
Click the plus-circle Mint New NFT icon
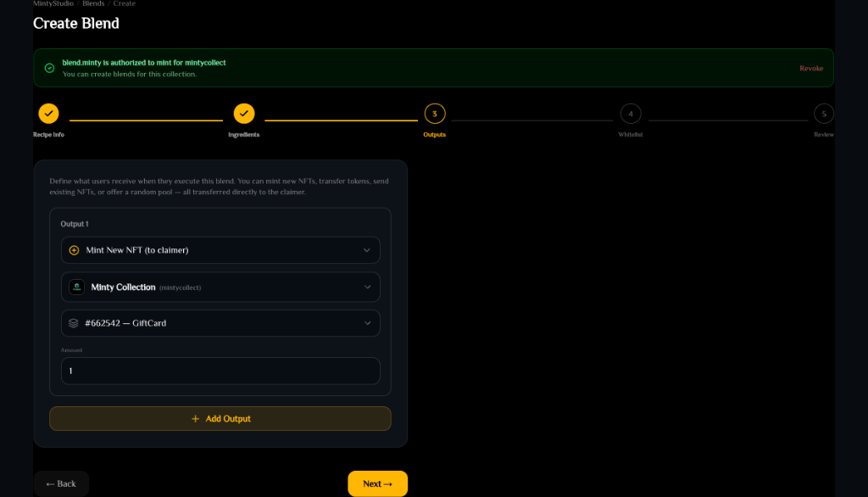[74, 250]
